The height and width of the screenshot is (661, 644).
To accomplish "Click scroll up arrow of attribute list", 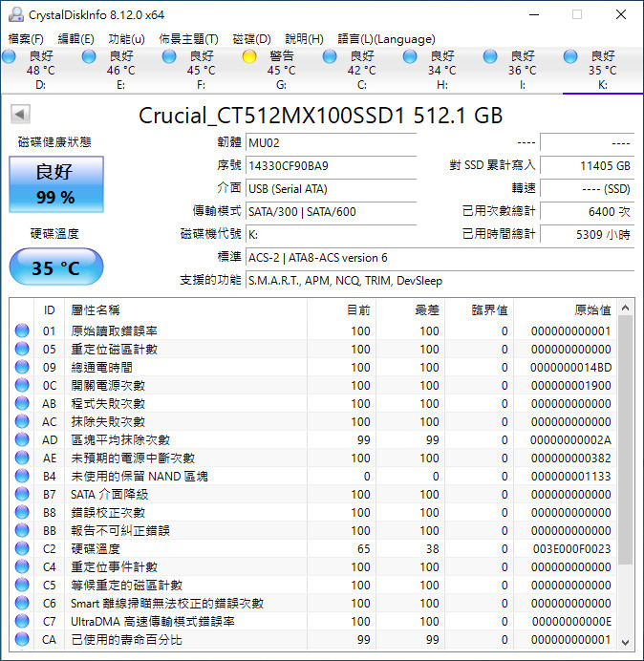I will pyautogui.click(x=626, y=309).
